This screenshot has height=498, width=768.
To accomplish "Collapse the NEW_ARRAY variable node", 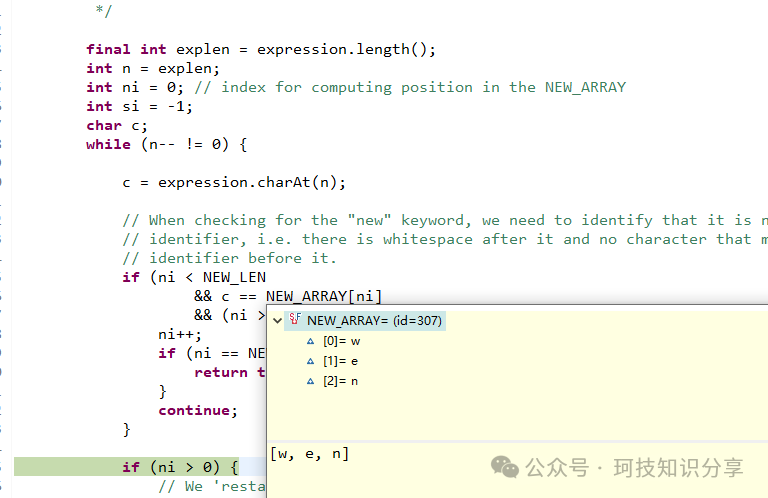I will tap(277, 321).
